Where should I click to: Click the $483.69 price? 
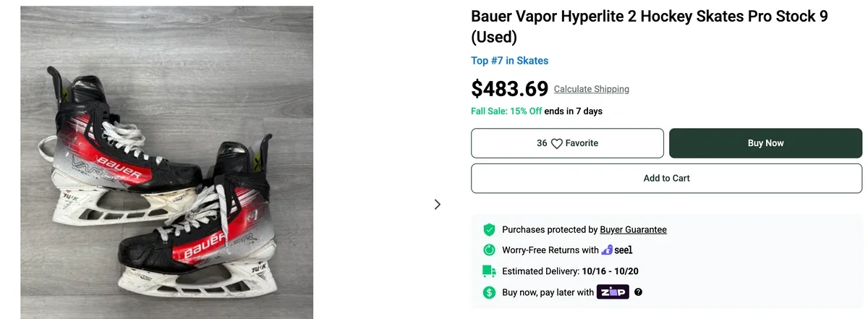509,88
